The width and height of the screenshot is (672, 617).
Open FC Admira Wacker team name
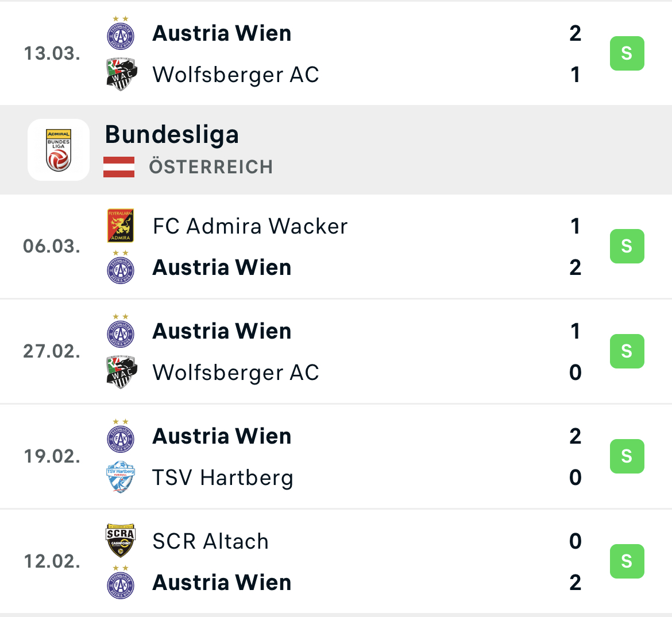pyautogui.click(x=250, y=226)
